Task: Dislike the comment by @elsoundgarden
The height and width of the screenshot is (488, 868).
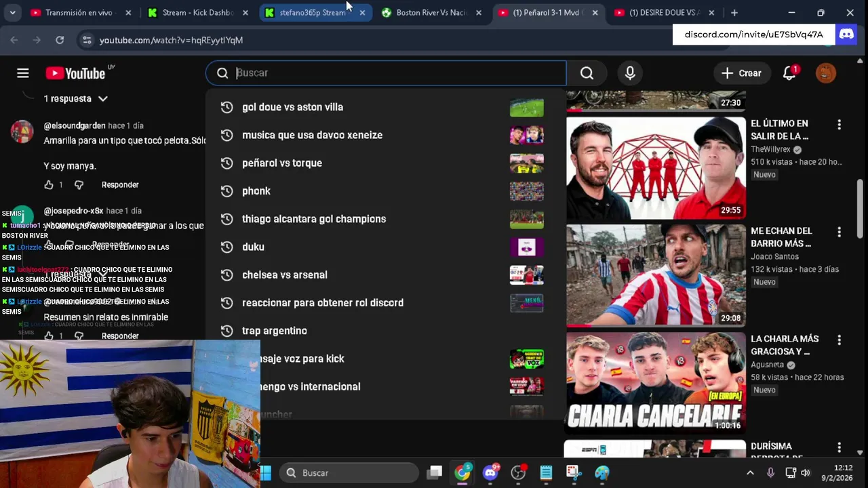Action: [x=79, y=184]
